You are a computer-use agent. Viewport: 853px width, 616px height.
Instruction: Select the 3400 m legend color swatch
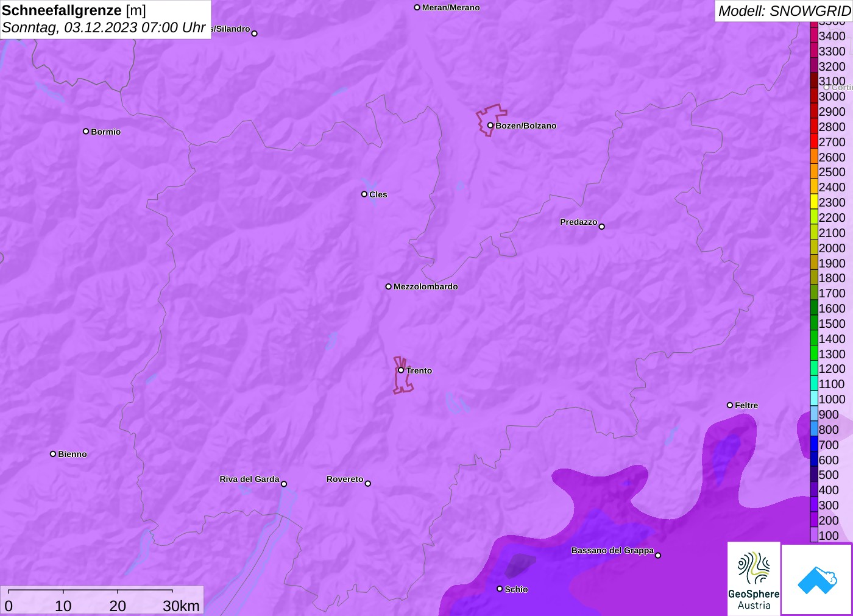click(814, 36)
